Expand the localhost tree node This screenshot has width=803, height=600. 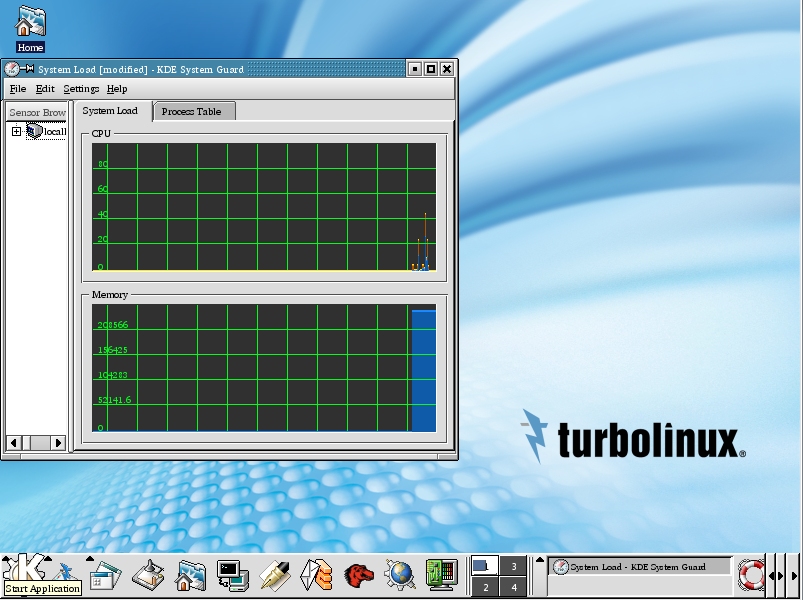(16, 131)
